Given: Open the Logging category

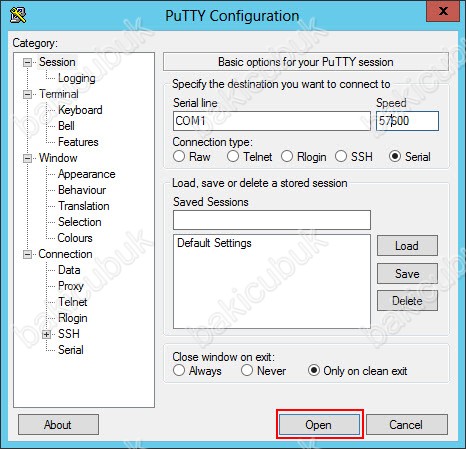Looking at the screenshot, I should 77,78.
